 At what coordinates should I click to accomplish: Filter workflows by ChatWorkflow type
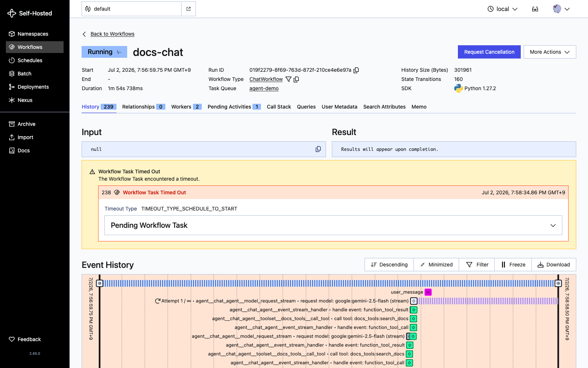pyautogui.click(x=288, y=79)
